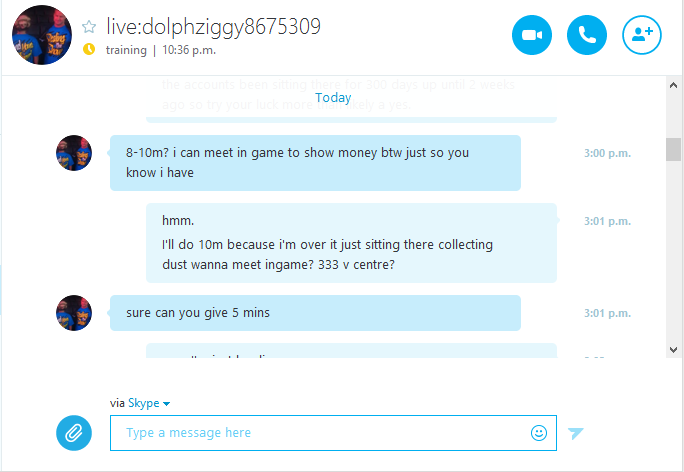
Task: Click the scrollbar down arrow
Action: coord(673,349)
